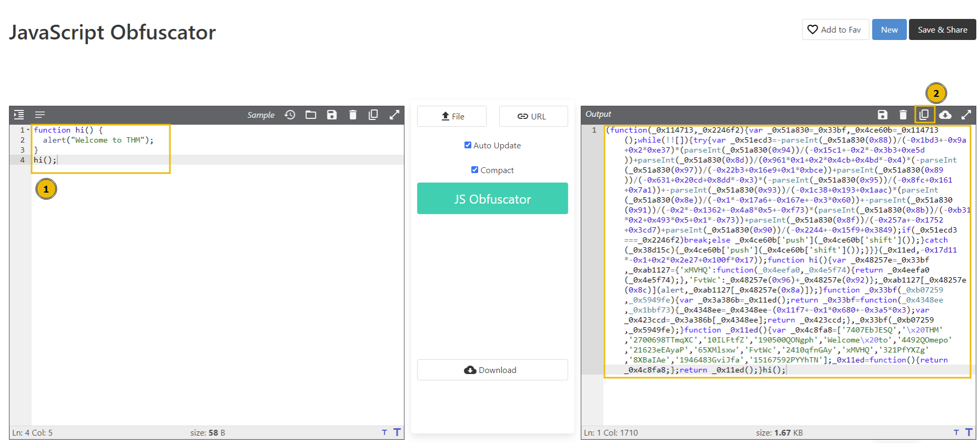Click the small T font icon under input editor
The image size is (980, 444).
pos(384,432)
